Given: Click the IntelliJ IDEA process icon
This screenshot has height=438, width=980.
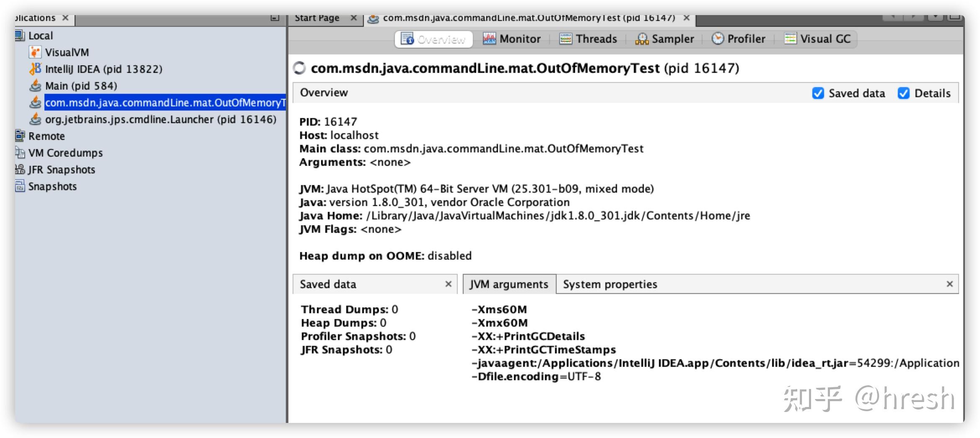Looking at the screenshot, I should point(35,69).
